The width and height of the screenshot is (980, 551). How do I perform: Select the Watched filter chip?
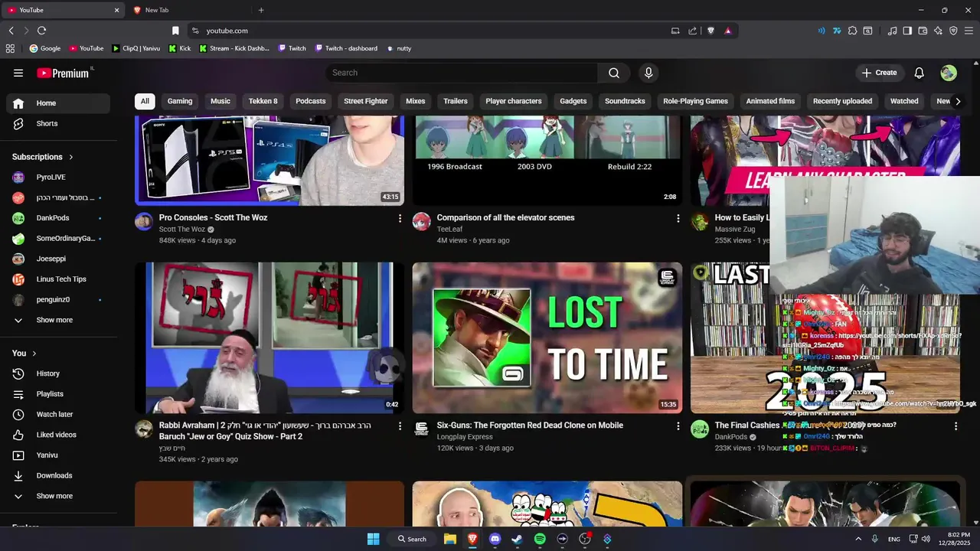tap(904, 101)
